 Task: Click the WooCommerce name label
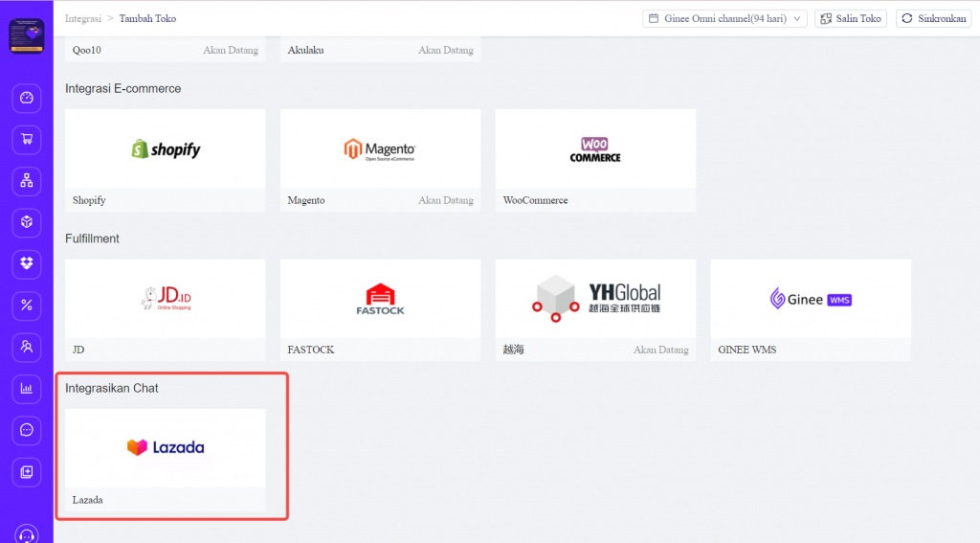click(x=535, y=200)
